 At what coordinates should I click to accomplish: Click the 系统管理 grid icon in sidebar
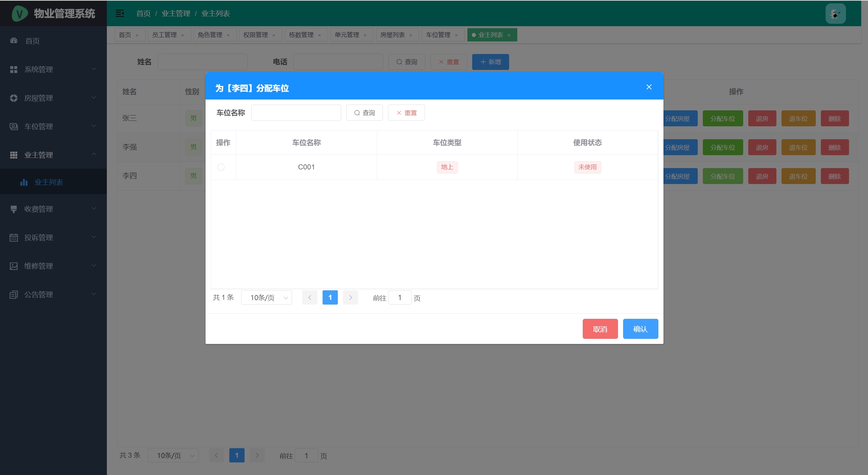(14, 69)
